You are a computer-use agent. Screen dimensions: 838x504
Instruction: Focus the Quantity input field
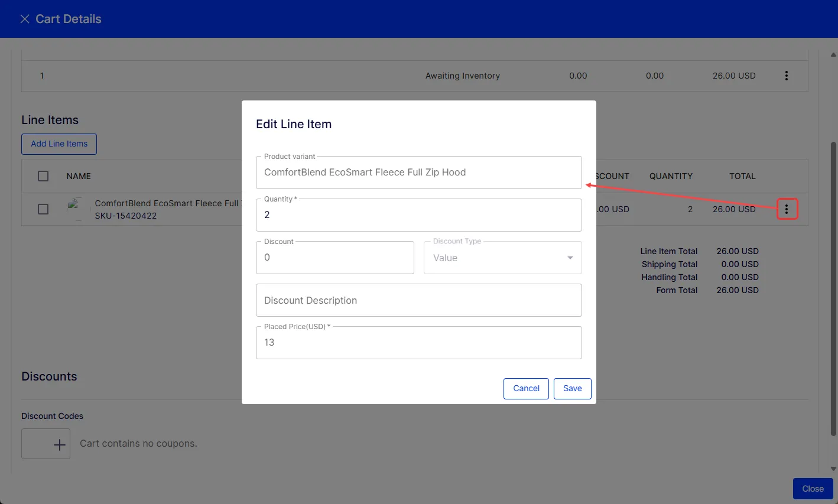[x=419, y=215]
